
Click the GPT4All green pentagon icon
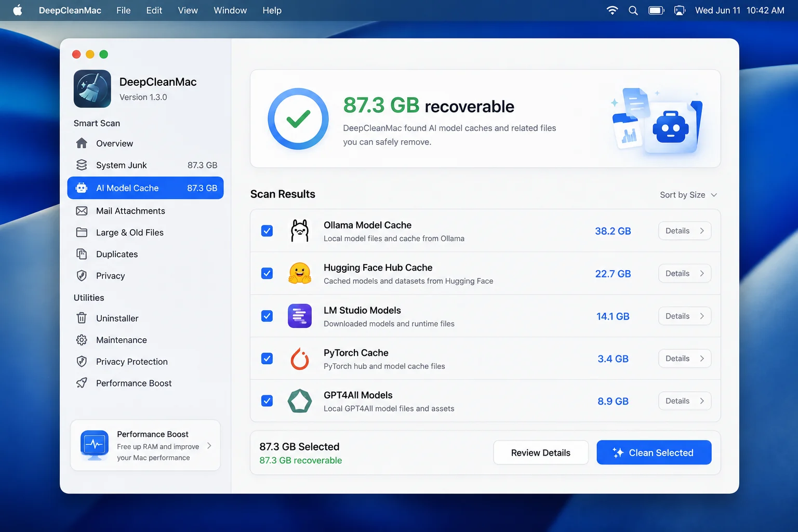pyautogui.click(x=300, y=401)
